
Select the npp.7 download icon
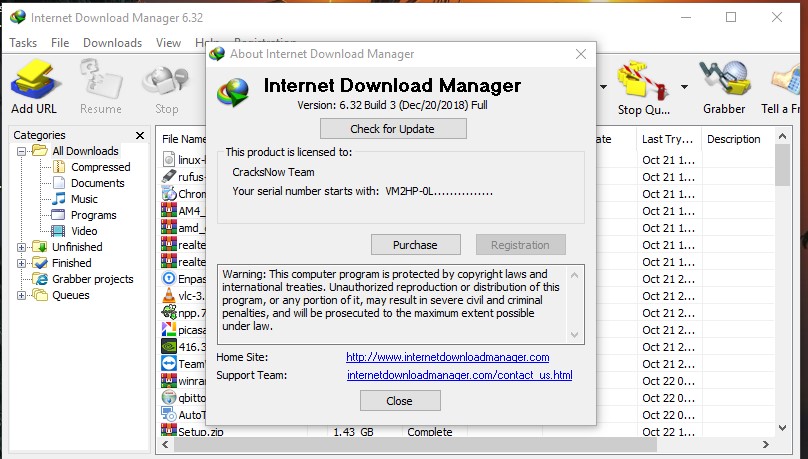[169, 313]
